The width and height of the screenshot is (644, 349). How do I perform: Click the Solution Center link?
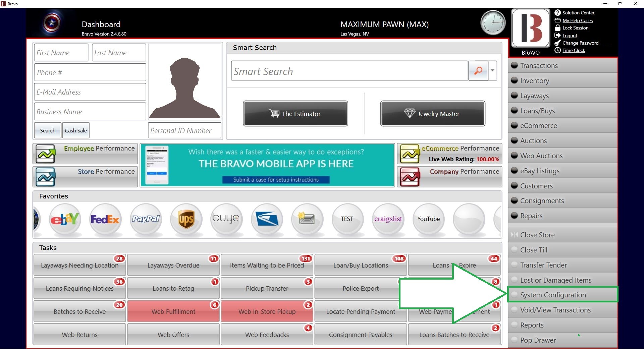578,13
